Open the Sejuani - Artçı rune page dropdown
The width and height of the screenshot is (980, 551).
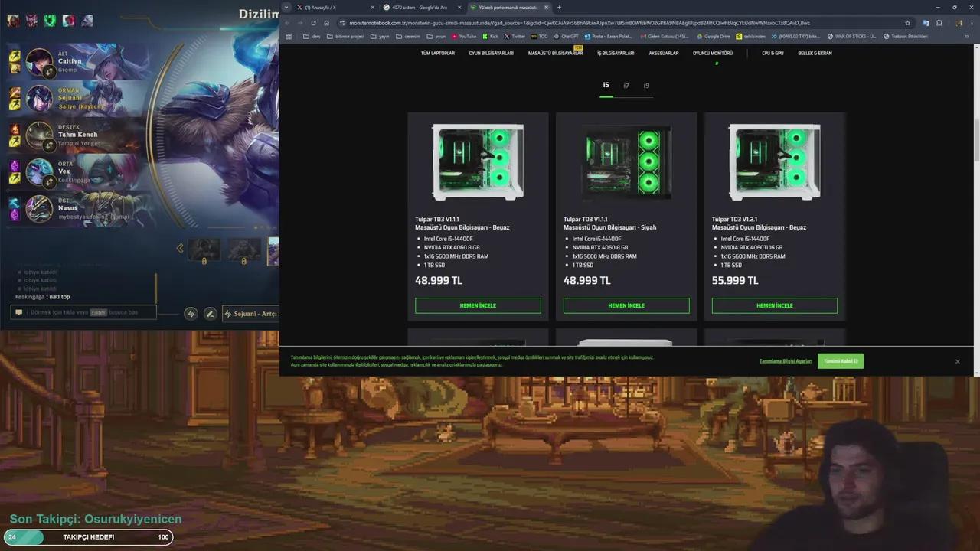click(251, 314)
